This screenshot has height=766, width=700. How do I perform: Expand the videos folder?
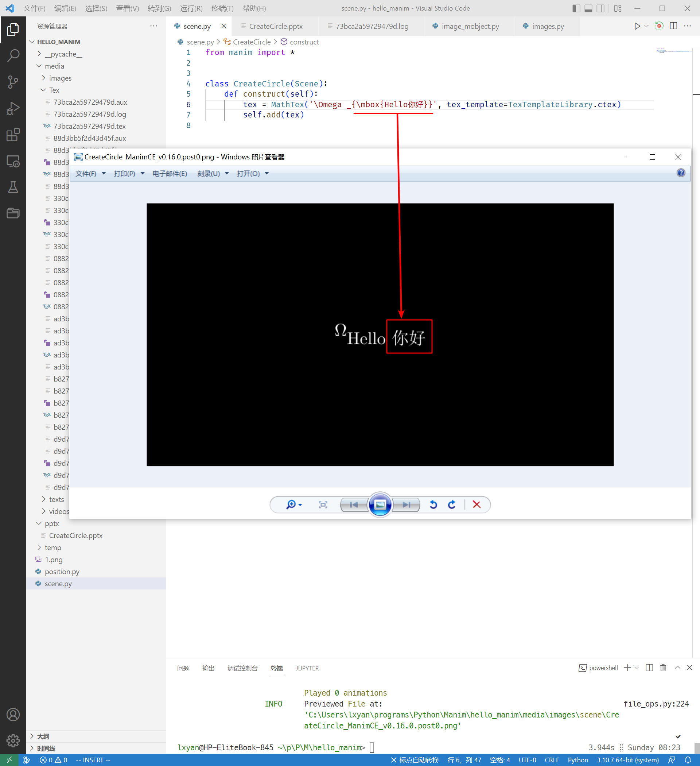pos(56,511)
